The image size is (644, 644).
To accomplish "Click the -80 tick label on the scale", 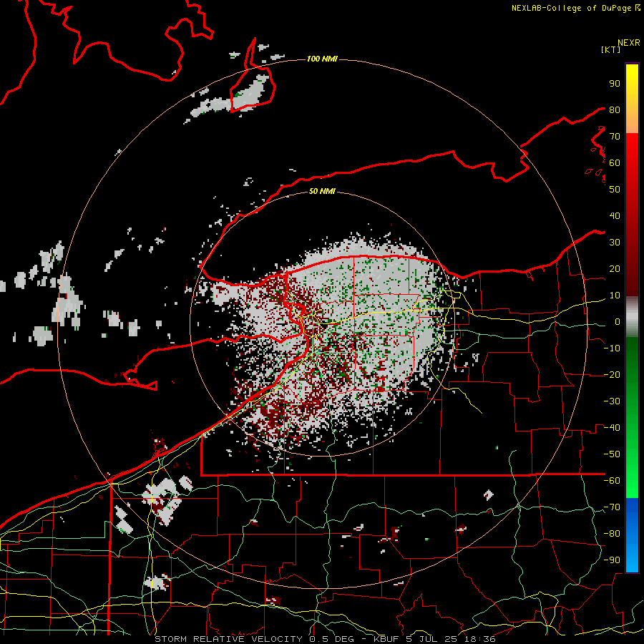I will (x=612, y=534).
